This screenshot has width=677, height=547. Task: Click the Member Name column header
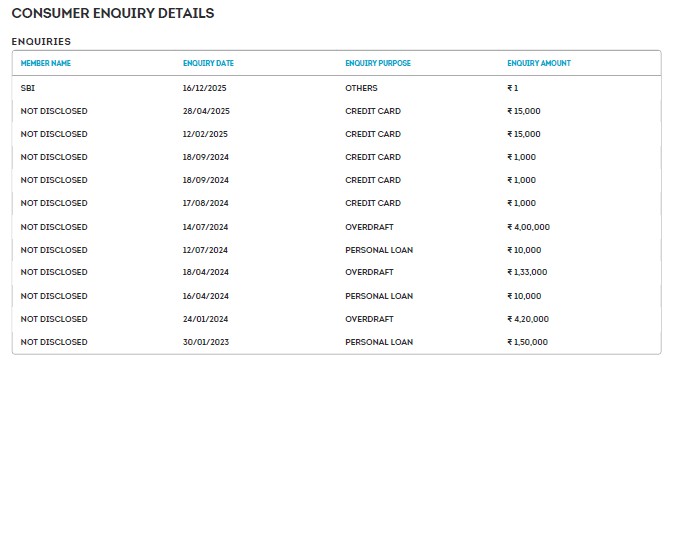pos(46,63)
